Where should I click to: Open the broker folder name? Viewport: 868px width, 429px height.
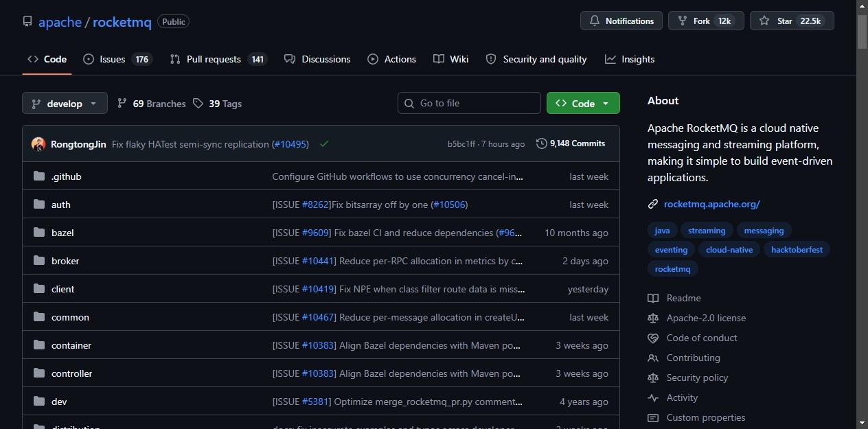pyautogui.click(x=65, y=261)
